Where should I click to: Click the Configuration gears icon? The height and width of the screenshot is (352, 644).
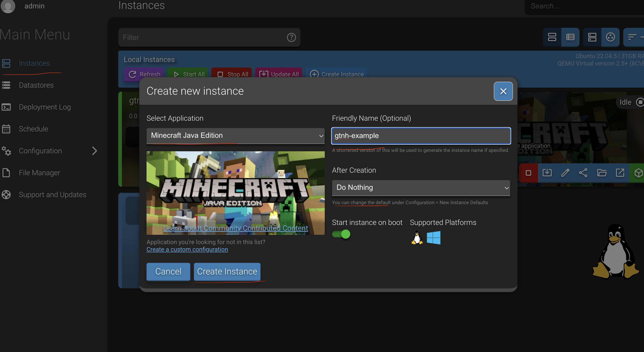click(x=6, y=151)
